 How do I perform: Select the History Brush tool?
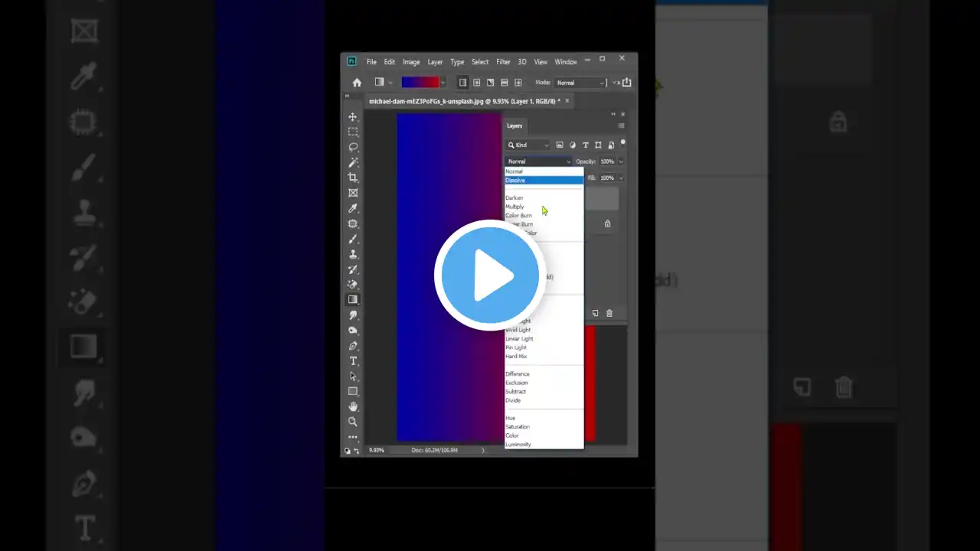353,269
